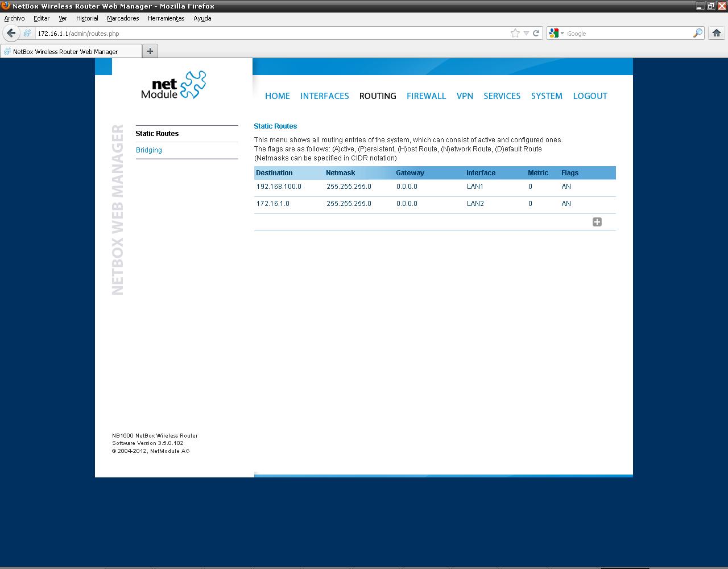Click the netmask of the 172.16.1.0 route
Image resolution: width=728 pixels, height=569 pixels.
tap(349, 204)
